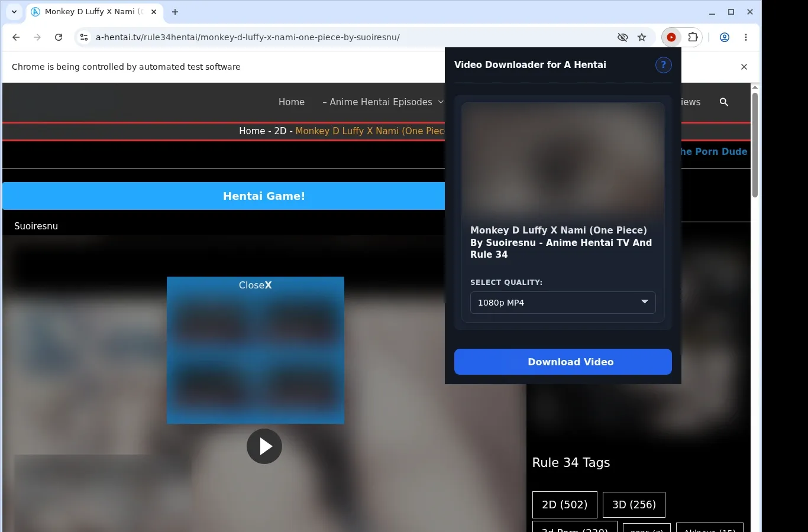Click the video title text in the popup

[561, 242]
